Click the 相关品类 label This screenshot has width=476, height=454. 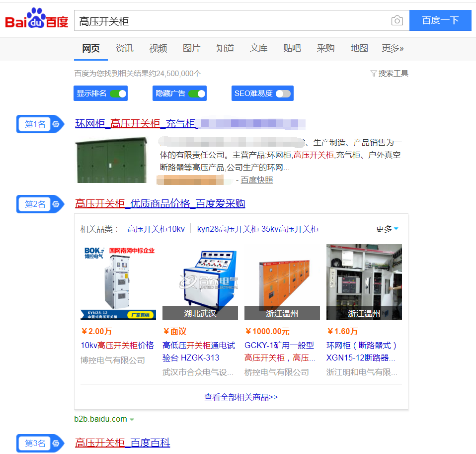click(99, 229)
